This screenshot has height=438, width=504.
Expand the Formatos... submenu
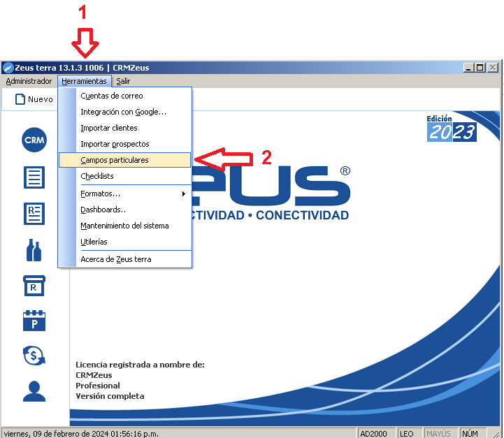125,194
